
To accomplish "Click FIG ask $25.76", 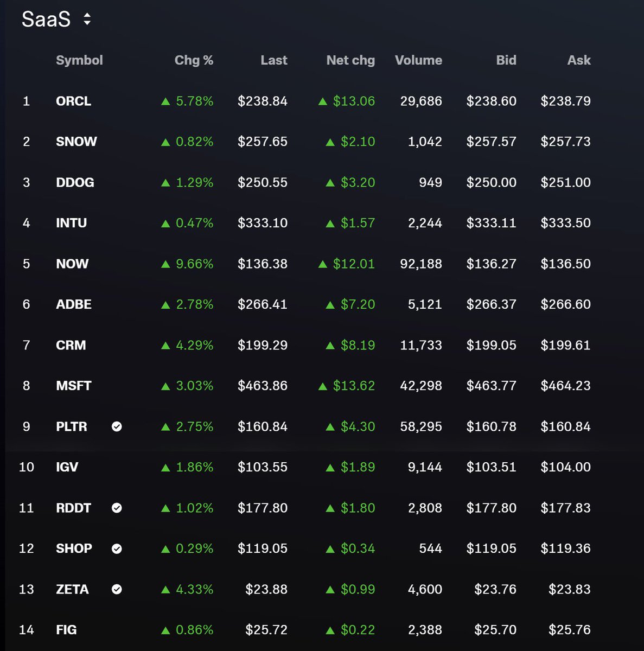I will click(x=570, y=630).
